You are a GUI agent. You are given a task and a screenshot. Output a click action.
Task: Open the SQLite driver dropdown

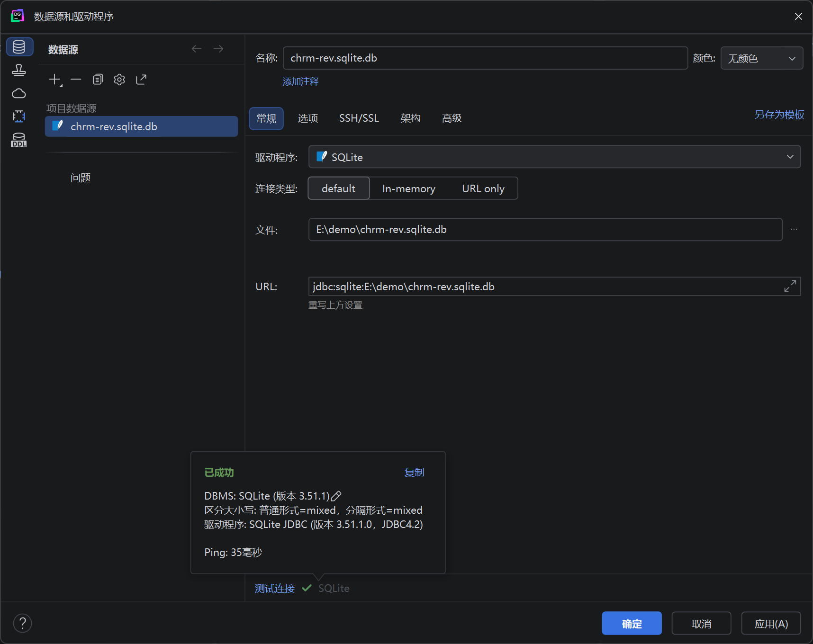coord(554,157)
